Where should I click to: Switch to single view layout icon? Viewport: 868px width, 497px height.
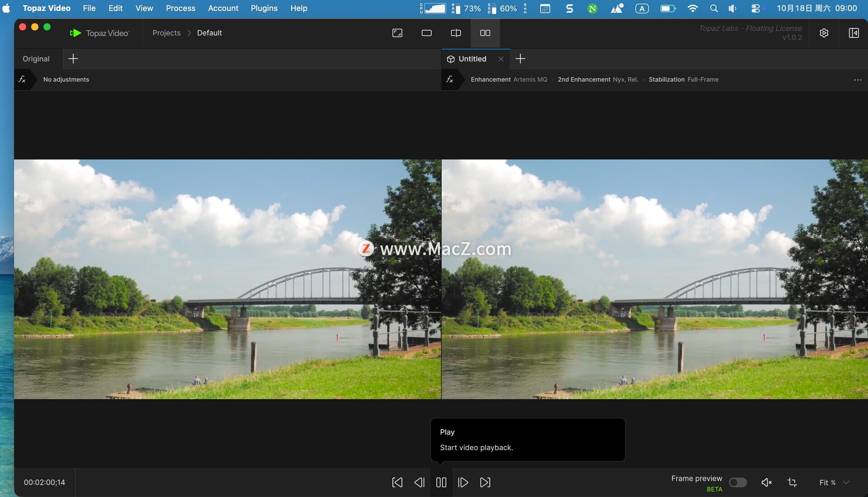tap(426, 33)
